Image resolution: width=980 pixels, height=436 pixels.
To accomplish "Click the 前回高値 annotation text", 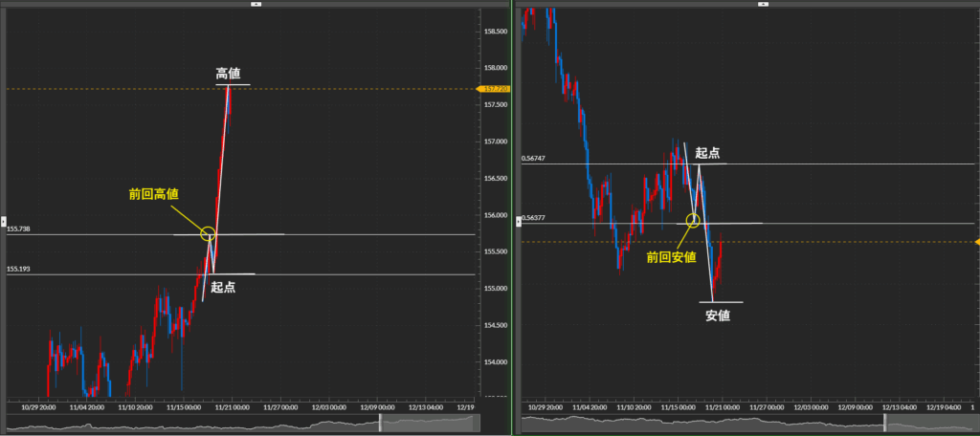I will coord(153,194).
